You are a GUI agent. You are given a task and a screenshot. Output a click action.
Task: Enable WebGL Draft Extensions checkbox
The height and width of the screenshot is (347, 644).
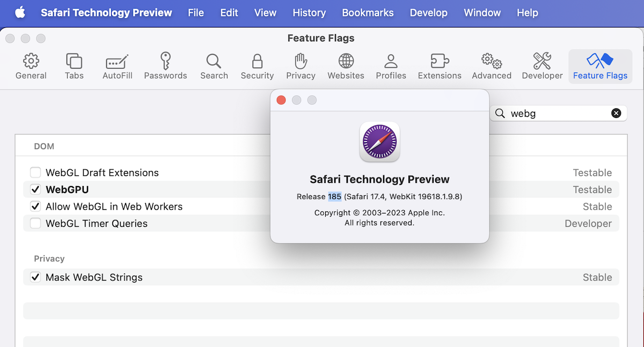tap(35, 173)
